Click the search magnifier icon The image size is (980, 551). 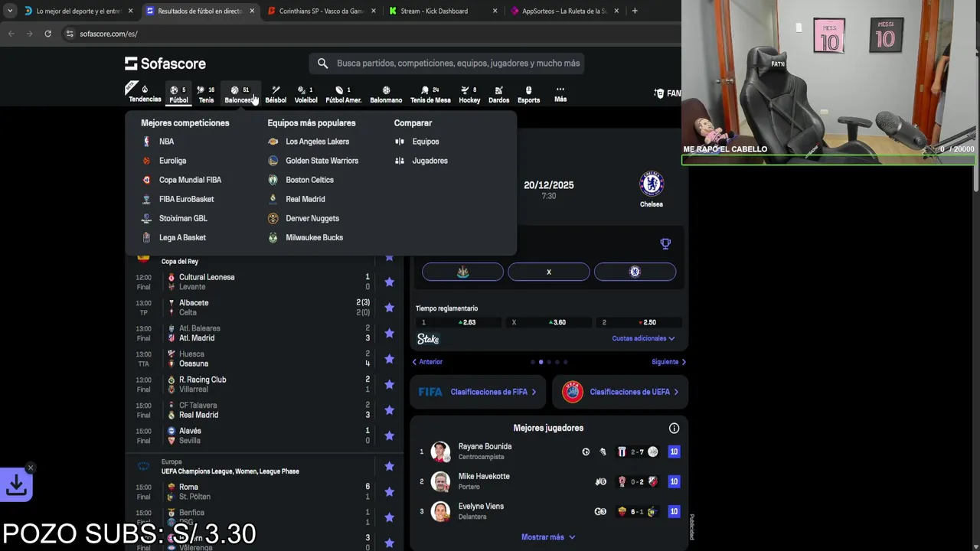(322, 64)
